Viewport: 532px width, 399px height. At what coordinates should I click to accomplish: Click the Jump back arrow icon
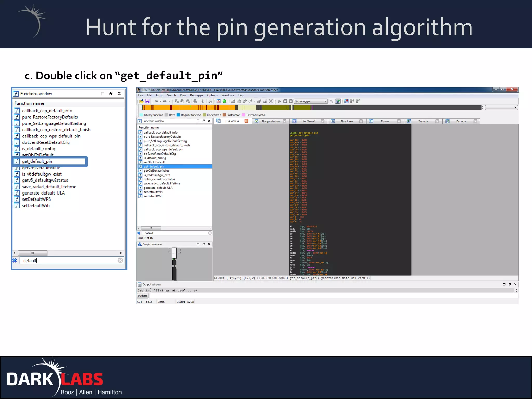tap(156, 101)
